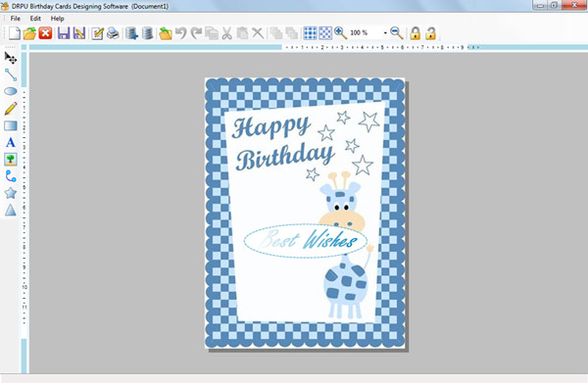588x383 pixels.
Task: Select the Triangle shape tool
Action: [x=11, y=210]
